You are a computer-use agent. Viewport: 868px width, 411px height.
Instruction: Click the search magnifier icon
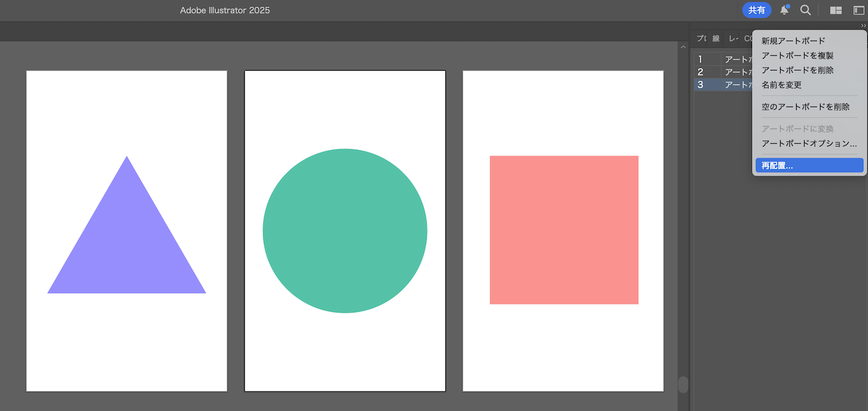(805, 10)
